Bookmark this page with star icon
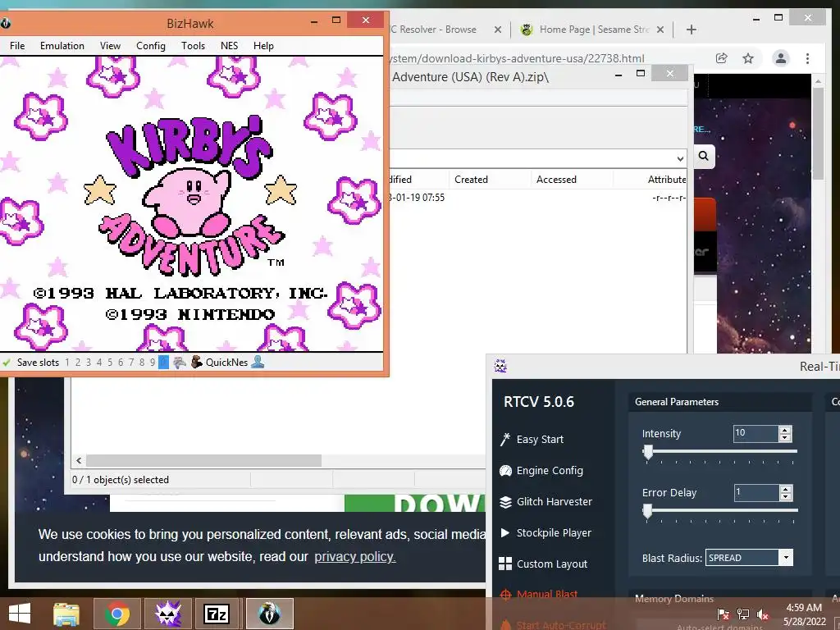The image size is (840, 630). point(748,58)
